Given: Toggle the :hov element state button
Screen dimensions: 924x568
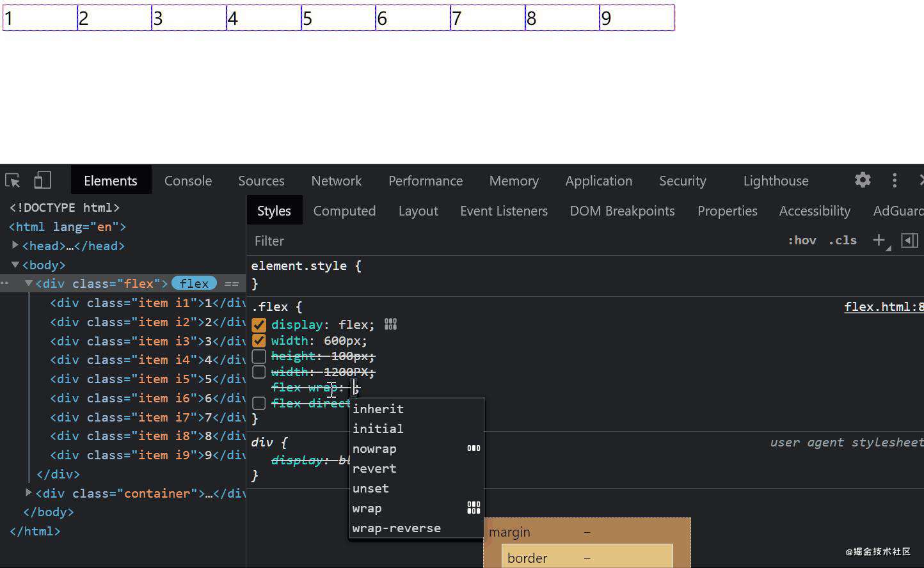Looking at the screenshot, I should click(802, 241).
